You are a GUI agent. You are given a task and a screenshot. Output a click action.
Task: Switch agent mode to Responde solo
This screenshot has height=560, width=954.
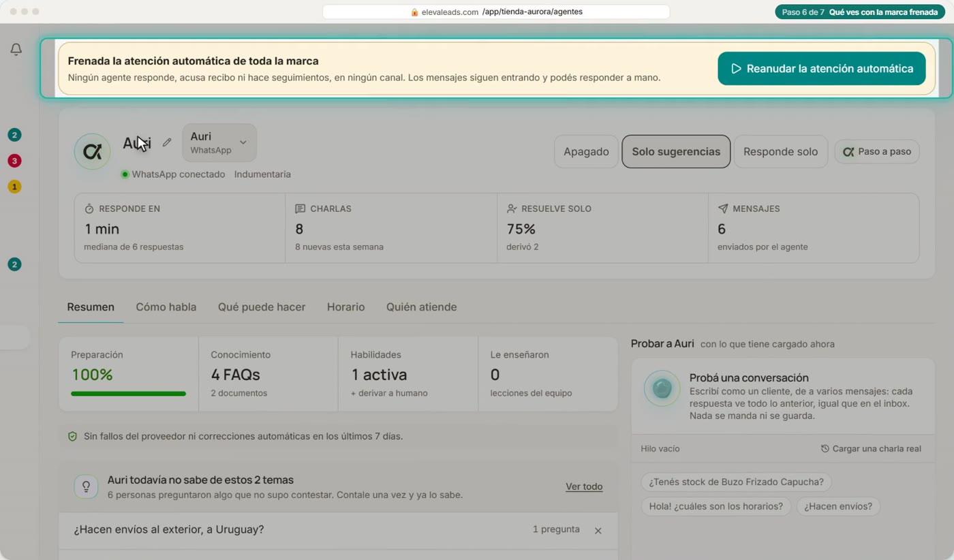coord(780,151)
